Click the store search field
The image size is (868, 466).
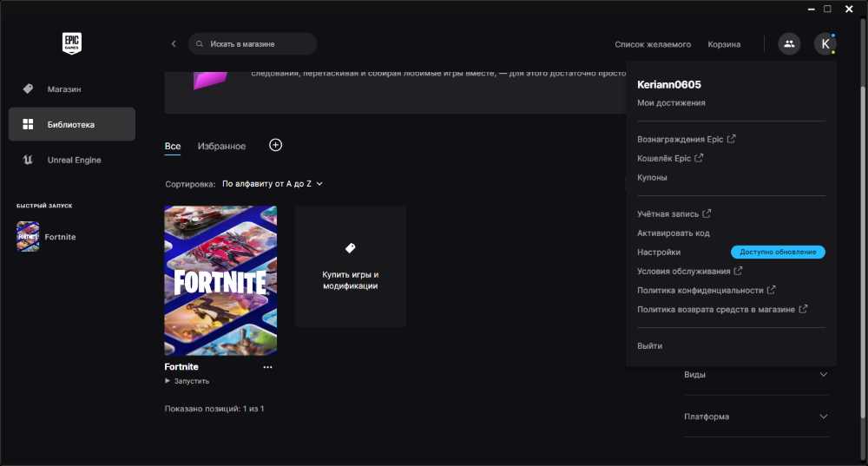[x=253, y=43]
